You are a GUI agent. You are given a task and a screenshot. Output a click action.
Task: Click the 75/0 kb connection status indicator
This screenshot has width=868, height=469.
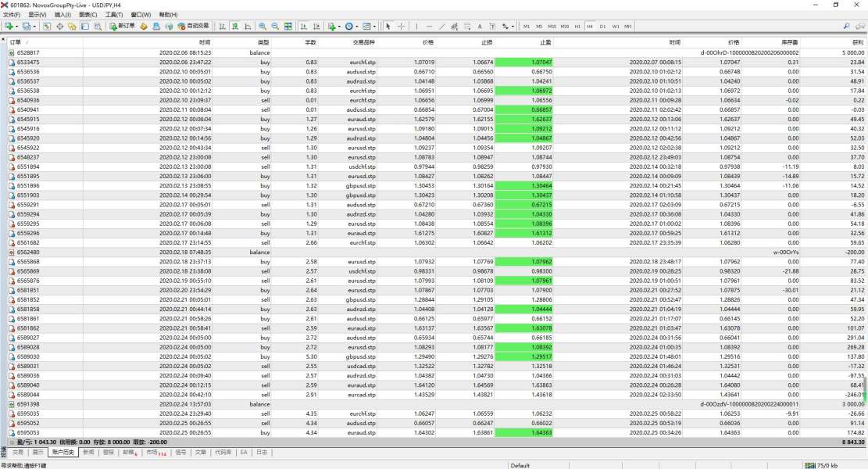click(821, 466)
